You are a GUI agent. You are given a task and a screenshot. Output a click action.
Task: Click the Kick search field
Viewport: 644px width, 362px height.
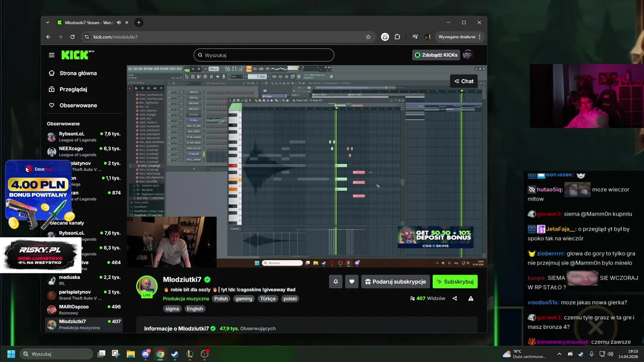tap(264, 55)
